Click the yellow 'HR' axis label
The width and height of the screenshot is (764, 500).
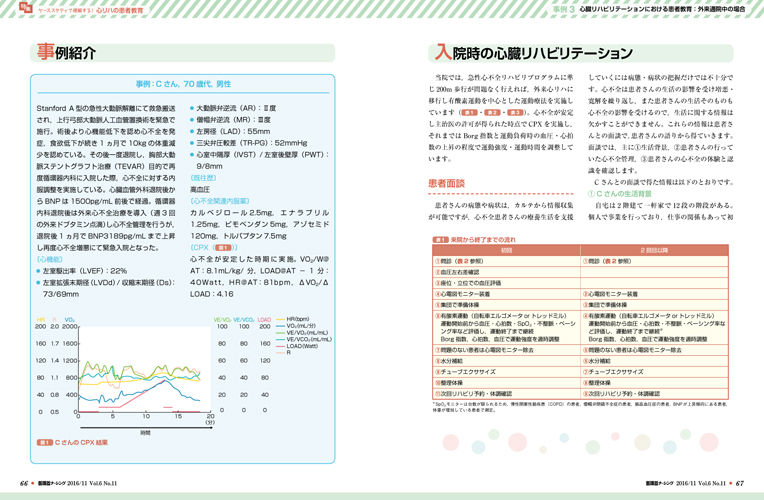pyautogui.click(x=40, y=320)
